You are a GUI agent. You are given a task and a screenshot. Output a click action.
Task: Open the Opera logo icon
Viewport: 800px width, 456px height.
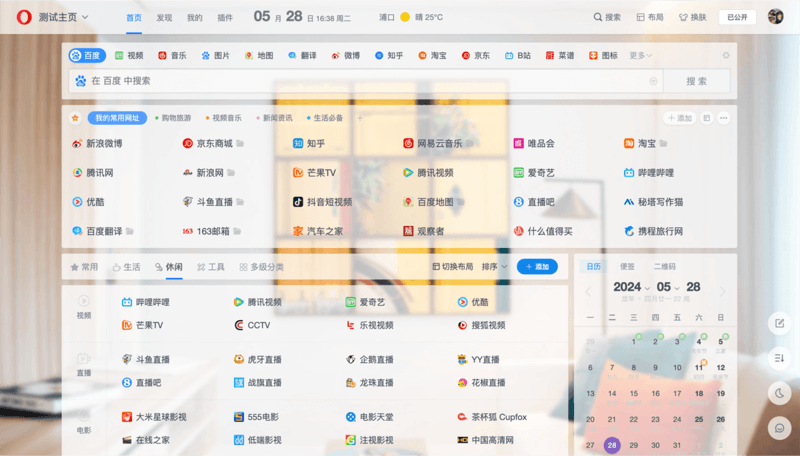click(x=24, y=17)
